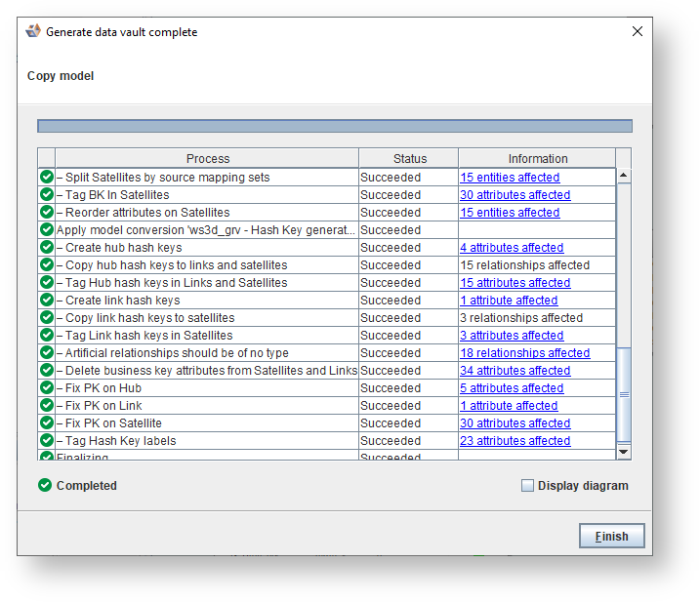700x603 pixels.
Task: Click the green check icon beside Split Satellites row
Action: (x=46, y=178)
